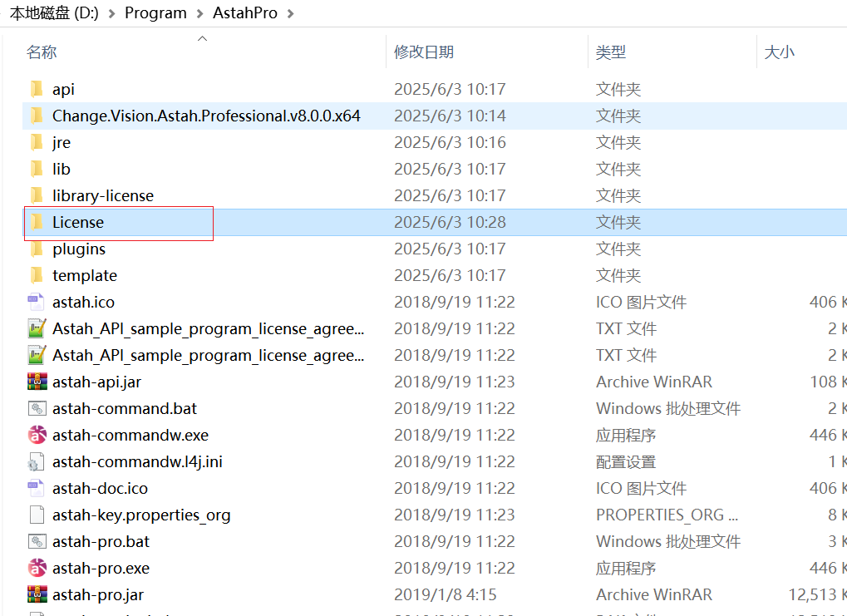Select the astah-command.bat file name
This screenshot has width=847, height=616.
pos(124,408)
